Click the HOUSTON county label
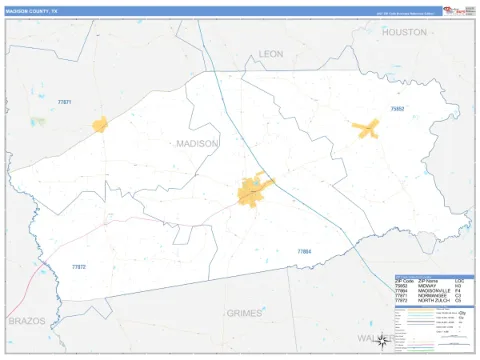This screenshot has width=480, height=360. 404,32
